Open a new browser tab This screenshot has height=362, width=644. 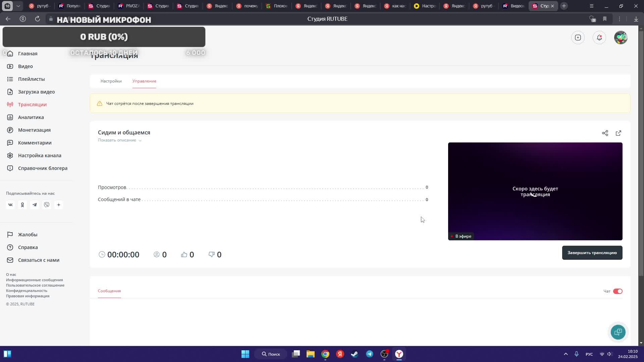[564, 6]
